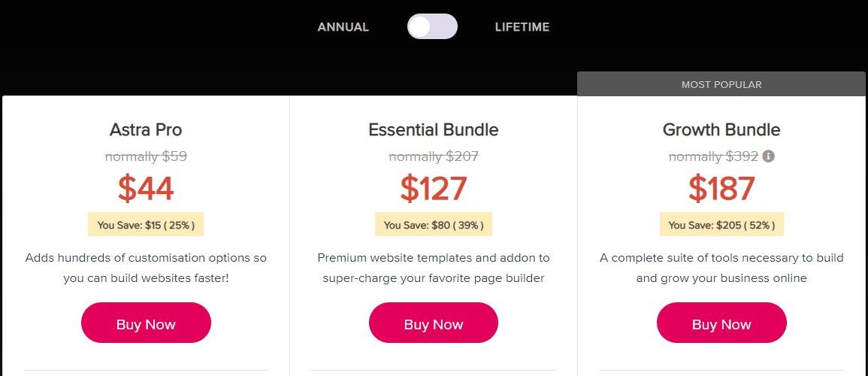Click the $187 price

[x=721, y=188]
